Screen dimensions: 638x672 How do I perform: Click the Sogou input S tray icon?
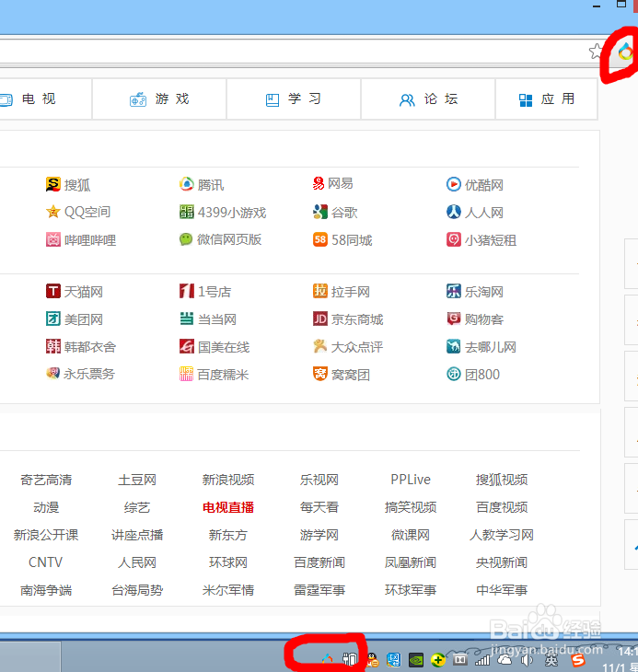coord(577,660)
